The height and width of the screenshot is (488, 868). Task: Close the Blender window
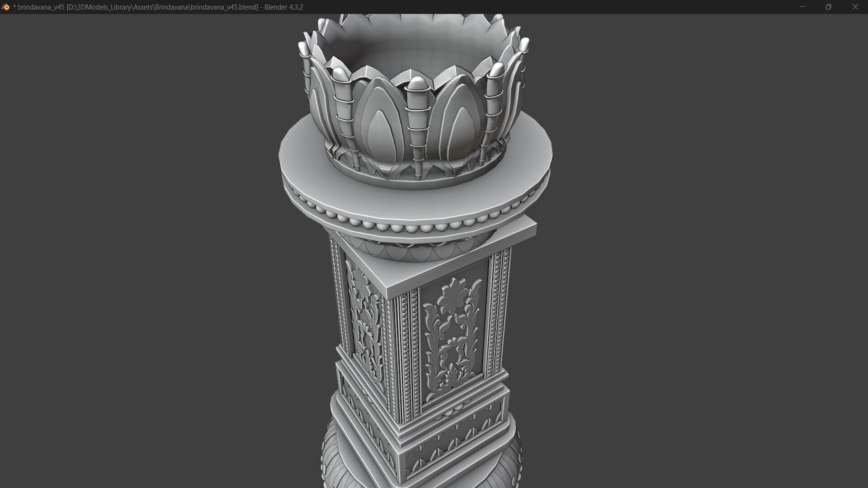click(x=855, y=7)
